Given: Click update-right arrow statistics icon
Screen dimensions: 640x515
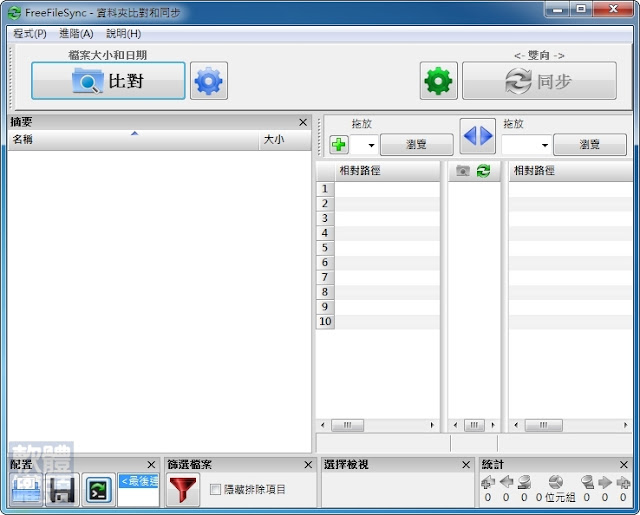Looking at the screenshot, I should pos(605,482).
